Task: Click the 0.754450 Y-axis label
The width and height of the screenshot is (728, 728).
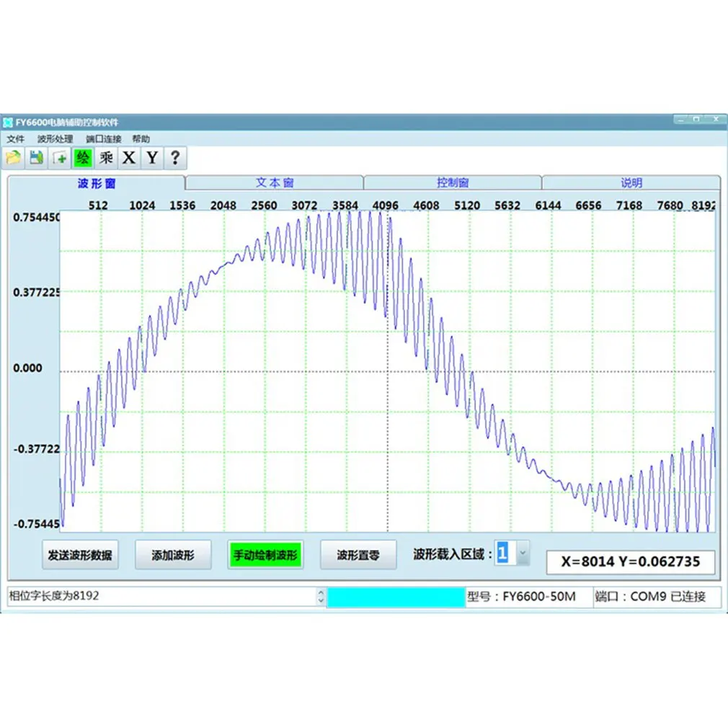Action: (x=37, y=217)
